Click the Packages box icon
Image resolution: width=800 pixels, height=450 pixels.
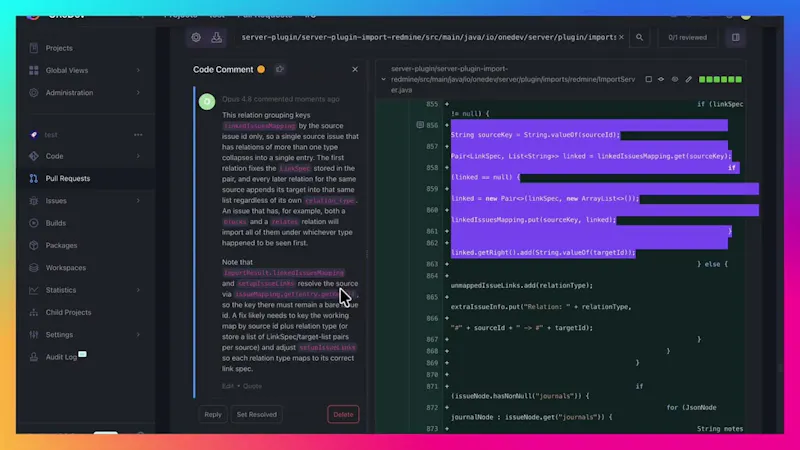pyautogui.click(x=34, y=245)
